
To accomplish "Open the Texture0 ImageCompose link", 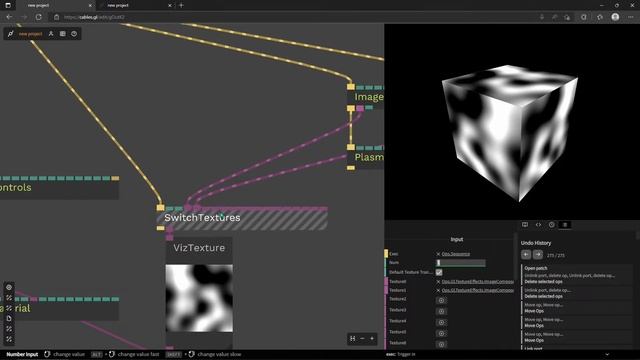I will 478,282.
